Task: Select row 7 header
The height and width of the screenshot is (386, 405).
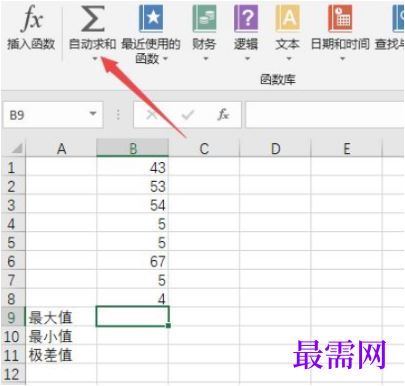Action: [12, 279]
